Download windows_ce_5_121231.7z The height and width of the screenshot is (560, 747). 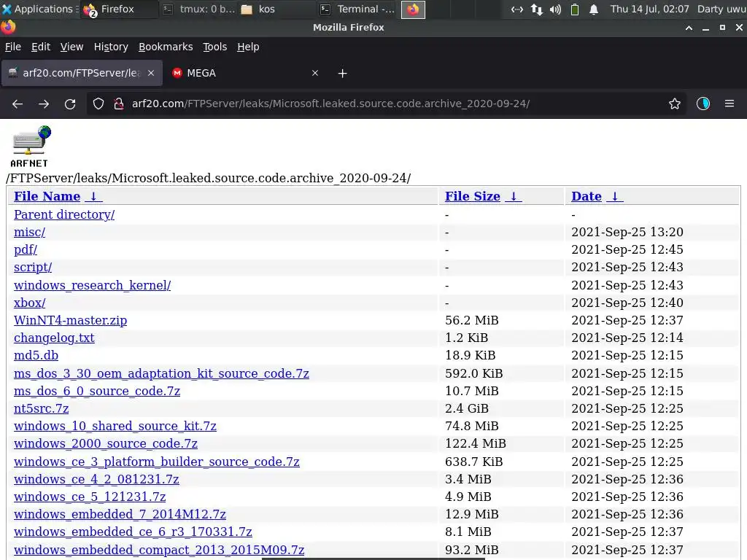point(90,497)
